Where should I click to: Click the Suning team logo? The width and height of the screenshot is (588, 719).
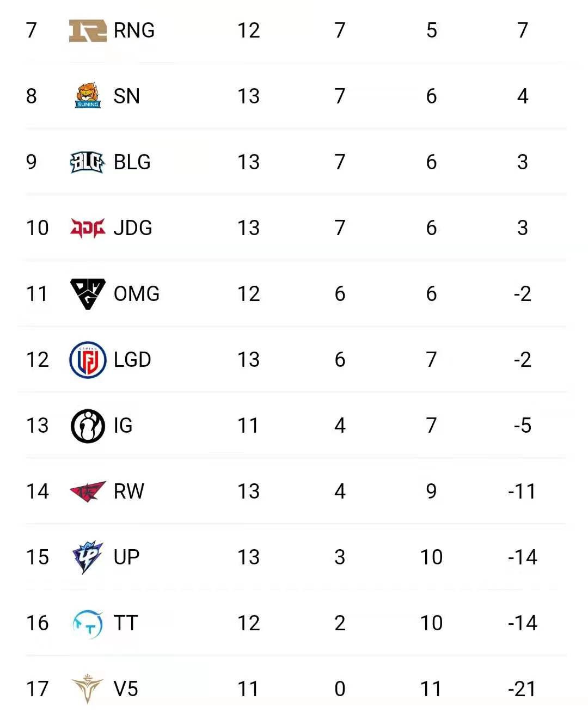88,96
